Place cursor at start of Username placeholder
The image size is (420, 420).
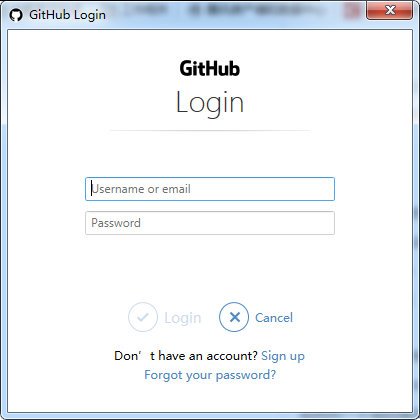click(92, 189)
